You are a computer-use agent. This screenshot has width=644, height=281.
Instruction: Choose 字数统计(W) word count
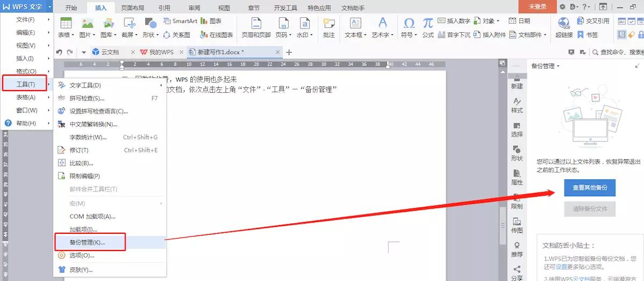click(x=110, y=137)
